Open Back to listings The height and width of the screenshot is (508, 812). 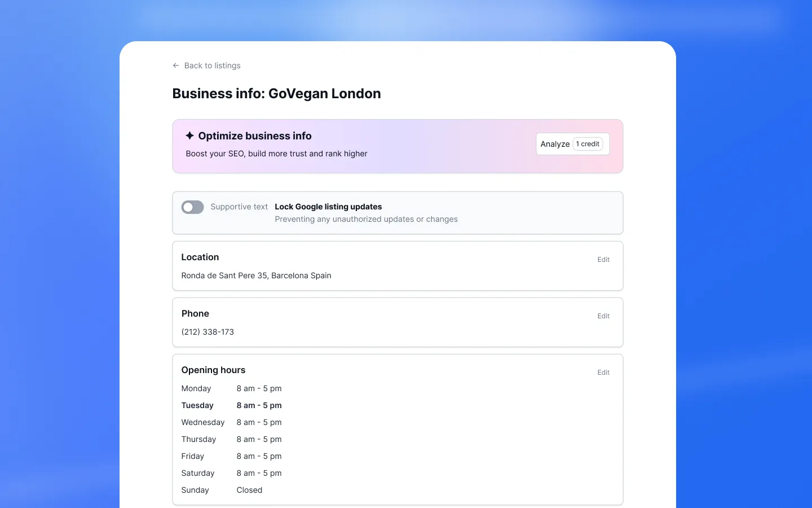[212, 65]
